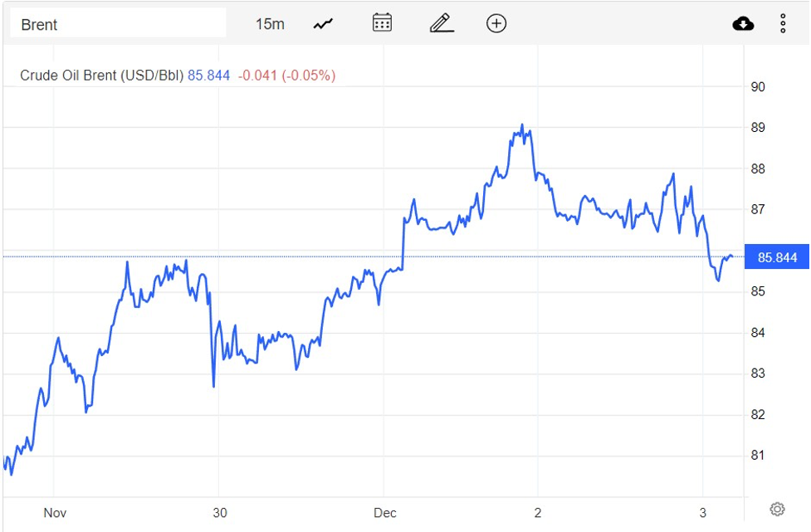Image resolution: width=811 pixels, height=532 pixels.
Task: Click the 90 level on price axis
Action: pos(757,87)
